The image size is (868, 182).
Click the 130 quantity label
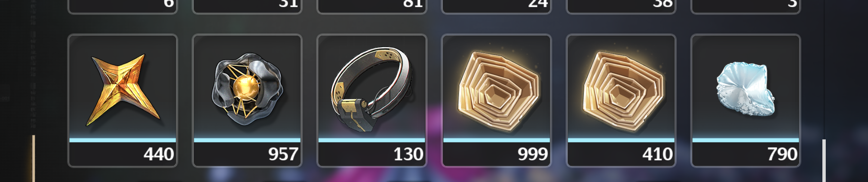[408, 154]
